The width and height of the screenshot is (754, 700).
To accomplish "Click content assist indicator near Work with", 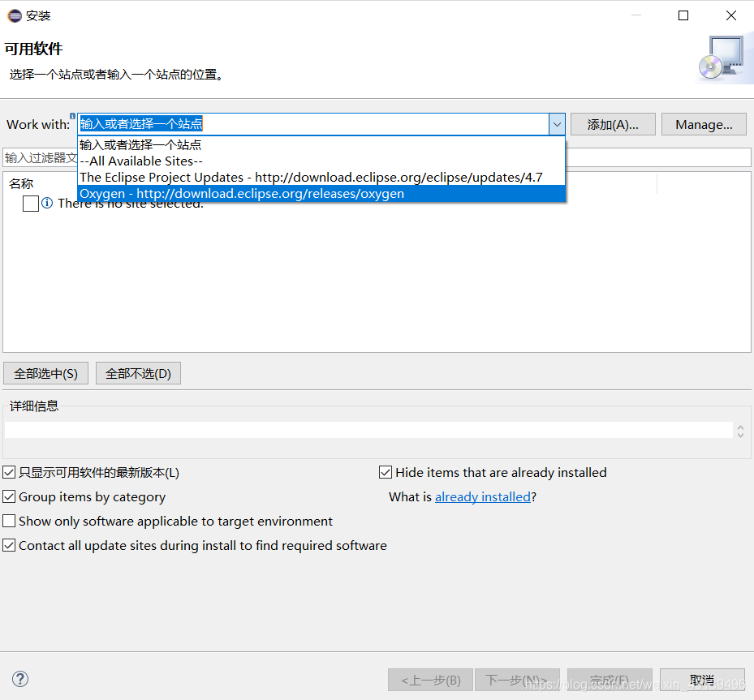I will (x=72, y=116).
